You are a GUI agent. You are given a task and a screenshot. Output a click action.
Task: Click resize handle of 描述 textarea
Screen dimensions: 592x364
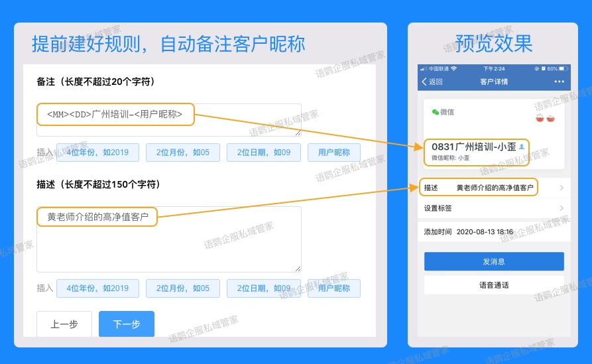click(x=298, y=268)
